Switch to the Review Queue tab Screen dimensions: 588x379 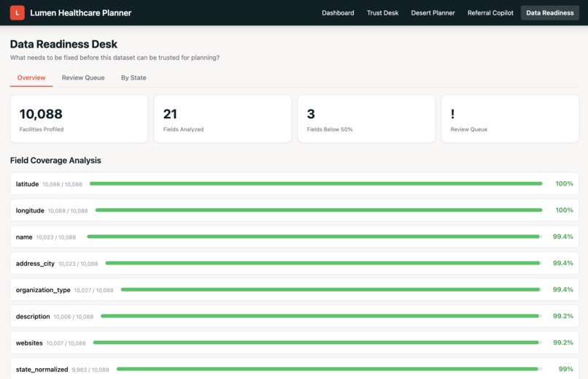83,77
